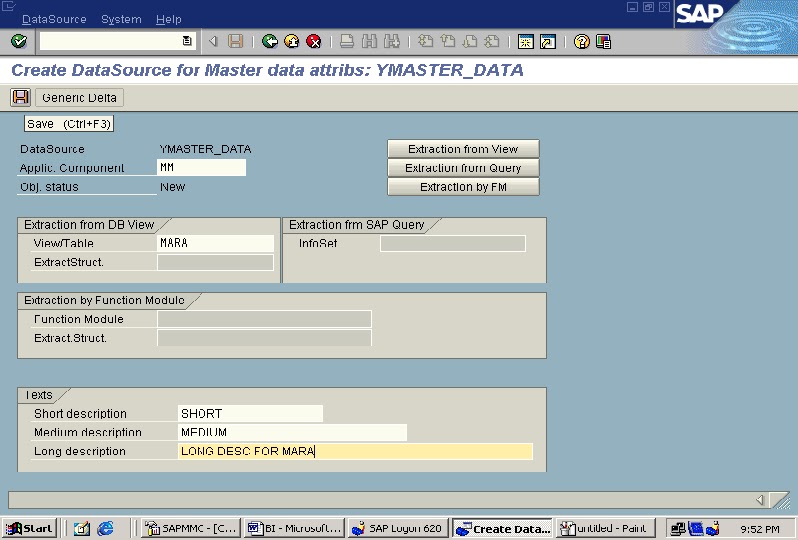
Task: Click the Extraction by FM button
Action: tap(463, 187)
